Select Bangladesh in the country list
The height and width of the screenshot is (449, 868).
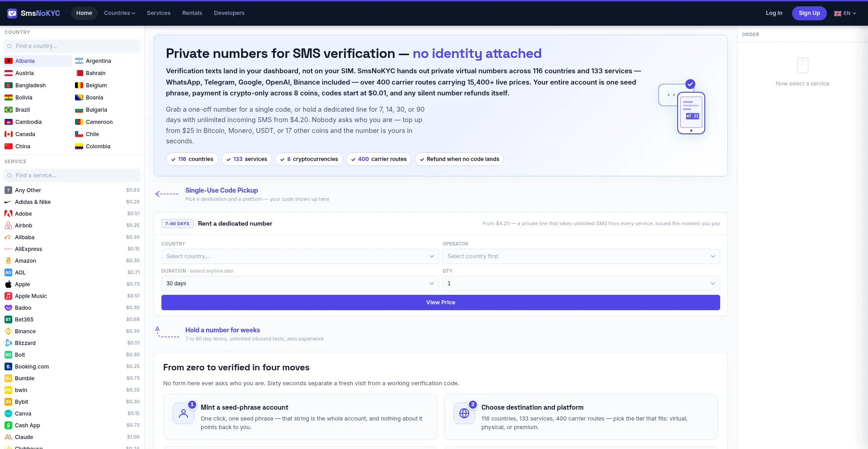(x=37, y=85)
